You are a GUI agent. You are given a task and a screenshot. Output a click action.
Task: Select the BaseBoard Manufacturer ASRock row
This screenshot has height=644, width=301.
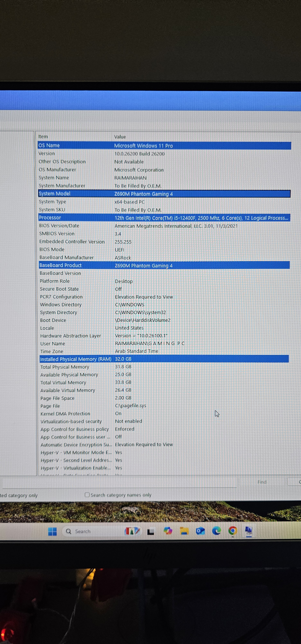164,257
